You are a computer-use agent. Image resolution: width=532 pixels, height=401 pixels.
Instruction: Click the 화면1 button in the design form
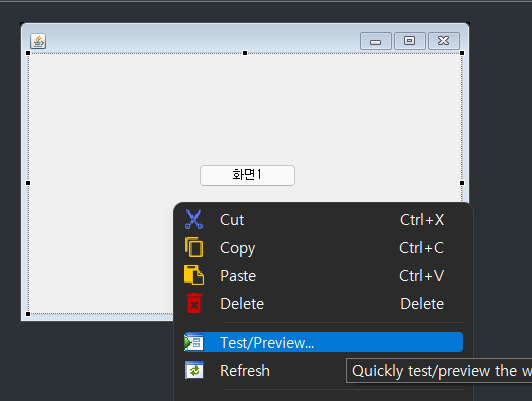(247, 175)
